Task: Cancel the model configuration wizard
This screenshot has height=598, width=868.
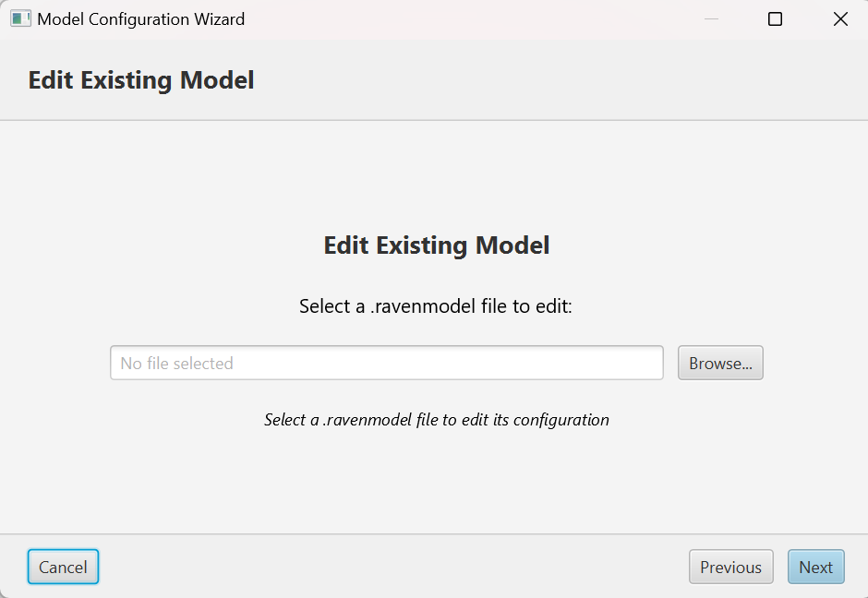Action: click(63, 567)
